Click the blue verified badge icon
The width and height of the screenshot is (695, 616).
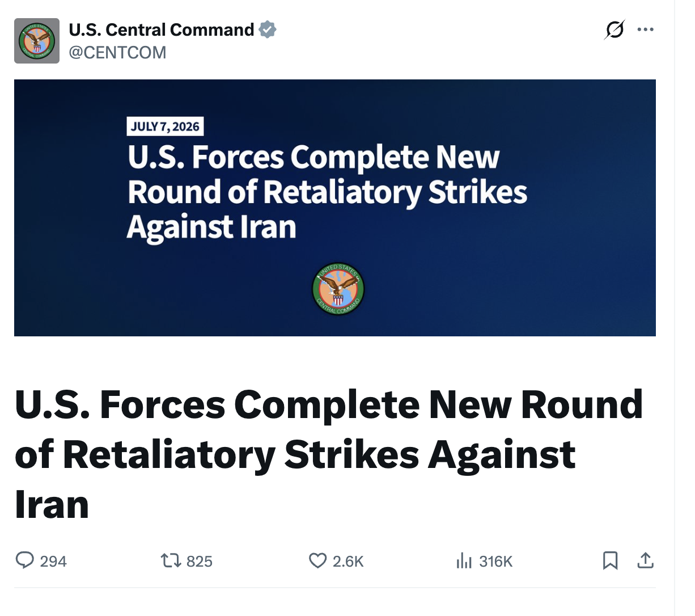[268, 29]
